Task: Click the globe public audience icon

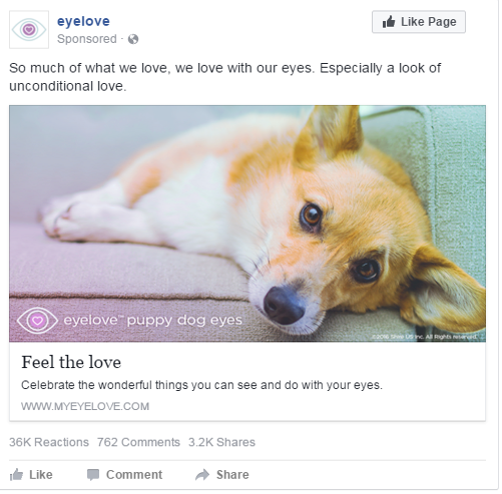Action: coord(133,39)
